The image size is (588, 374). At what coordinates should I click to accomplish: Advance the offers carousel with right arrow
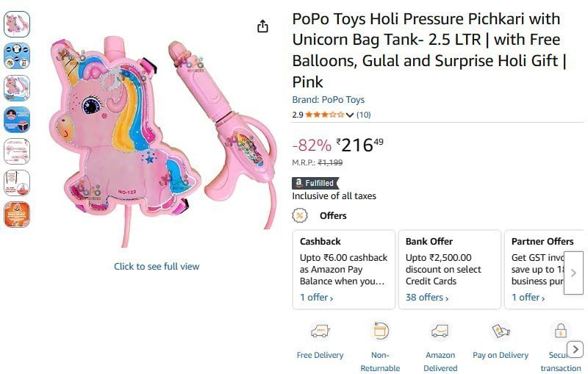pyautogui.click(x=573, y=273)
